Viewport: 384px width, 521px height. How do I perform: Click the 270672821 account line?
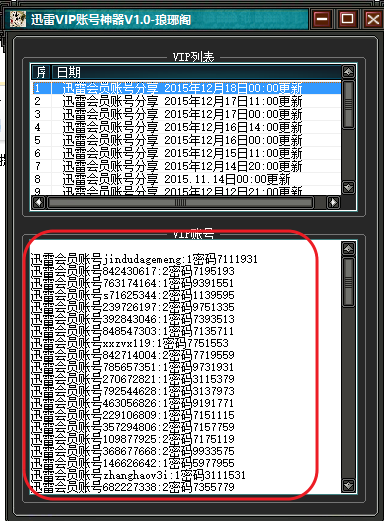point(133,379)
